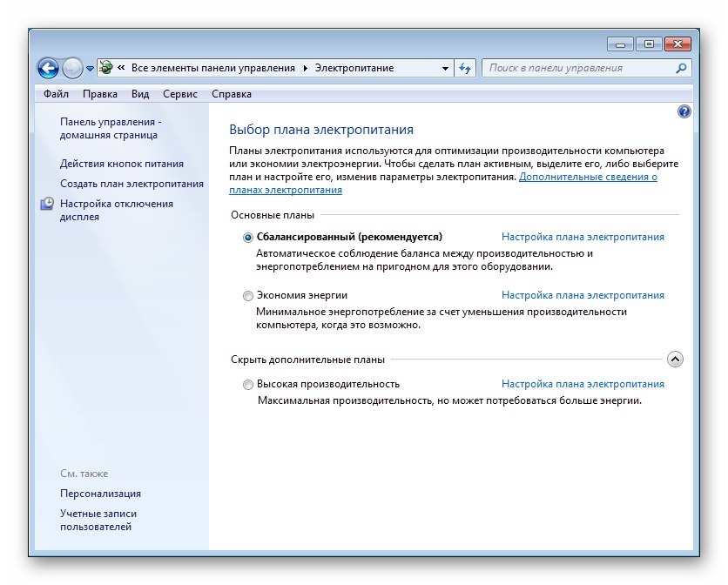Close the Электропитание window

(x=677, y=44)
